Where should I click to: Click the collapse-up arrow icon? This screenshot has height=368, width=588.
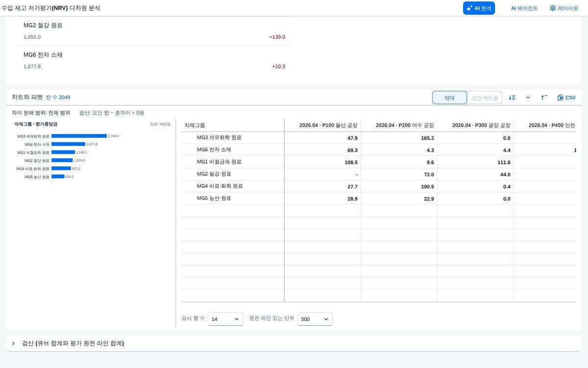(544, 98)
